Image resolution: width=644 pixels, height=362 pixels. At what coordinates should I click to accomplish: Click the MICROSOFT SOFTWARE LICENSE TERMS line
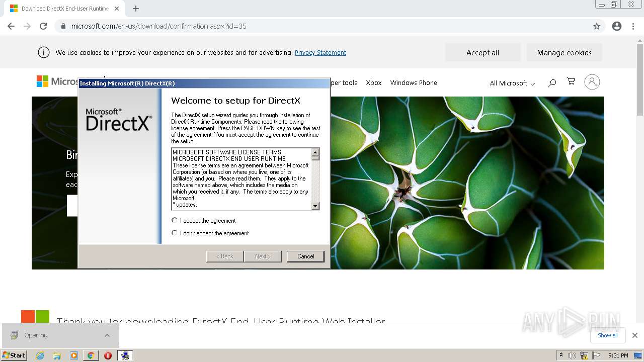point(227,152)
